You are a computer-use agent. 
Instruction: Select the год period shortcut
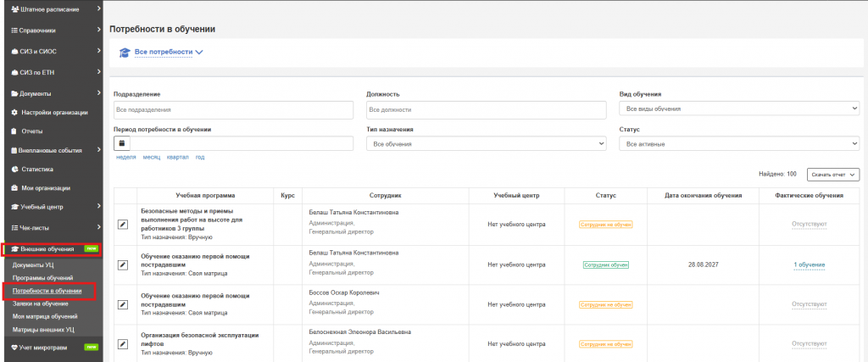pyautogui.click(x=200, y=157)
